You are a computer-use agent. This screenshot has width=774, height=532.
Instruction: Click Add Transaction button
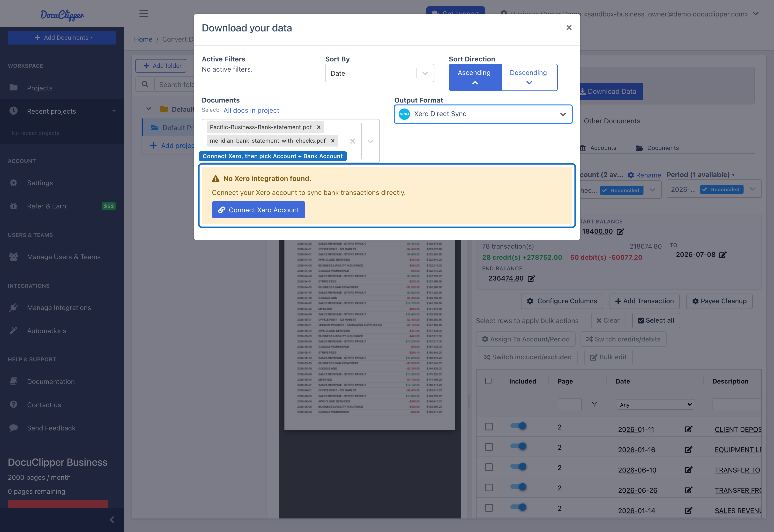(644, 301)
